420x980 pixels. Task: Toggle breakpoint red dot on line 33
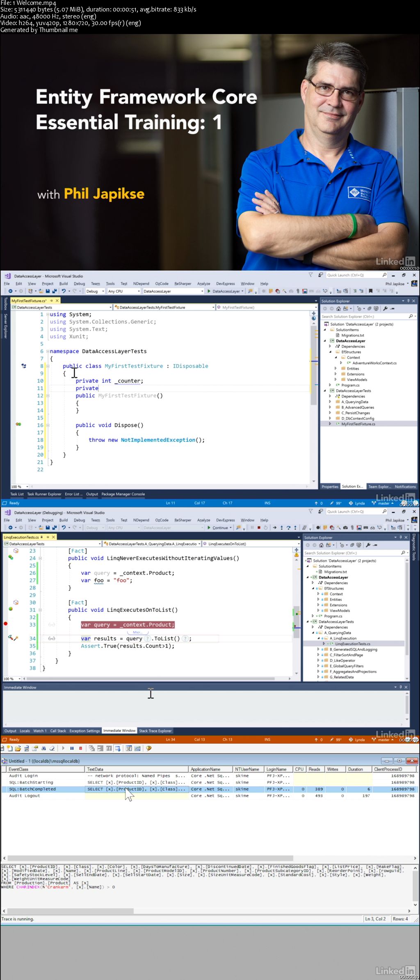6,624
